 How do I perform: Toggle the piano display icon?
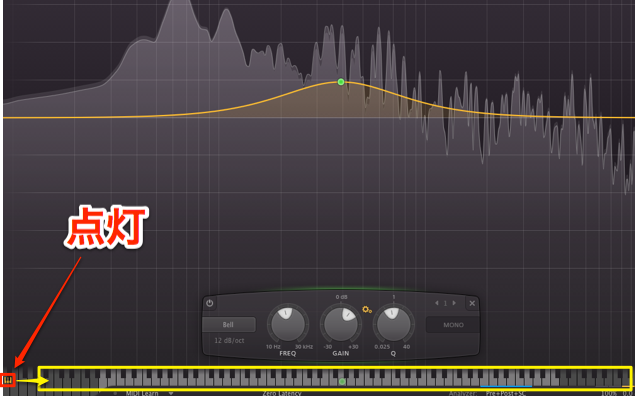coord(8,380)
